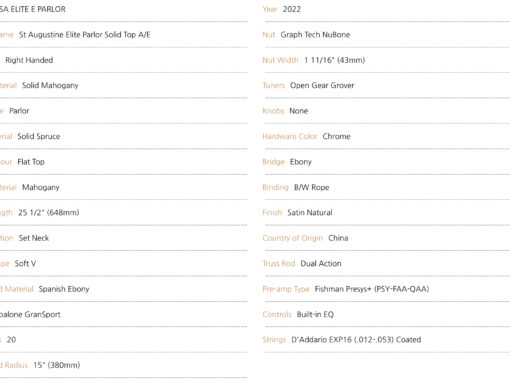Select the Satin Natural finish text
Screen dimensions: 510x382
click(310, 213)
